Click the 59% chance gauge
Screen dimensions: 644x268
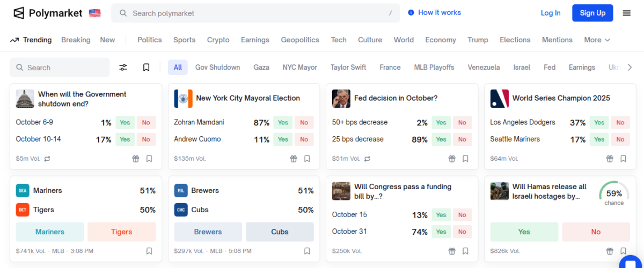coord(614,194)
